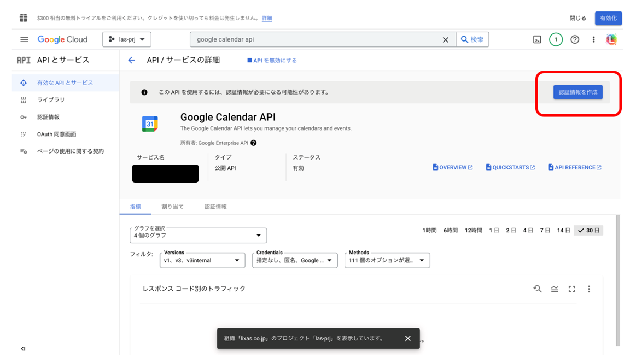Click the Google Calendar API logo
The width and height of the screenshot is (630, 364).
pyautogui.click(x=150, y=124)
